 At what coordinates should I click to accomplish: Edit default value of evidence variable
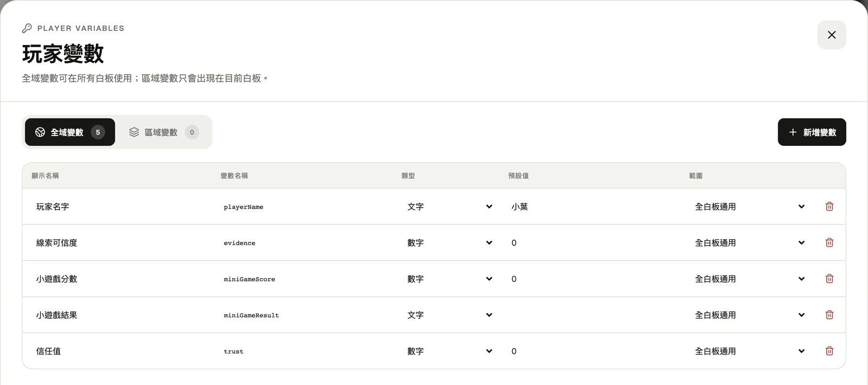(595, 243)
